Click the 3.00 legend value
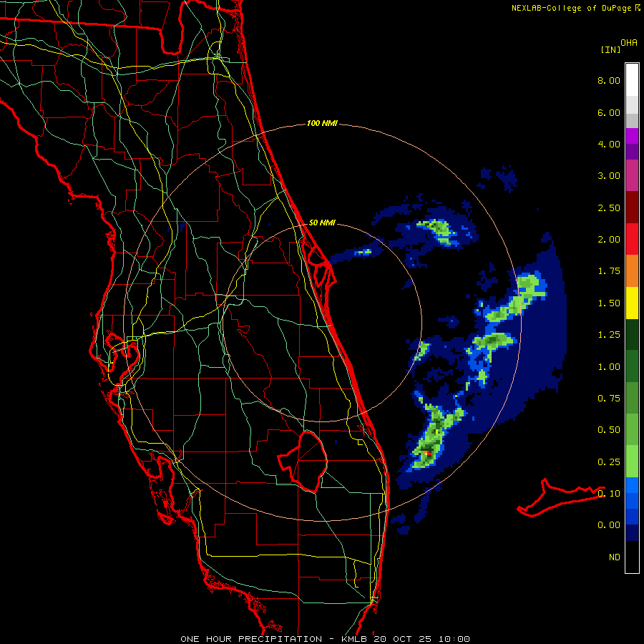The width and height of the screenshot is (644, 644). (x=609, y=176)
